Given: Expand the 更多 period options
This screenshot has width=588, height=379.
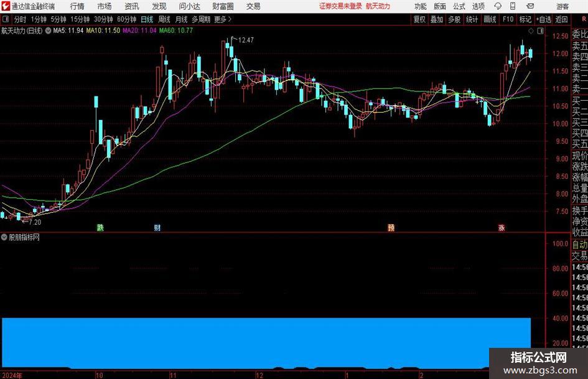Looking at the screenshot, I should click(223, 19).
